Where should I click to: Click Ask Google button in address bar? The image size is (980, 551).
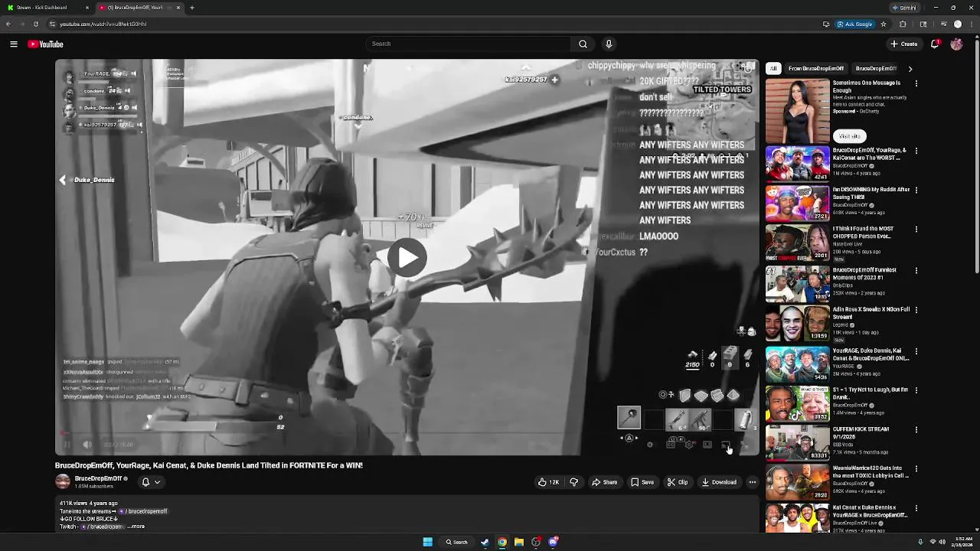(855, 24)
